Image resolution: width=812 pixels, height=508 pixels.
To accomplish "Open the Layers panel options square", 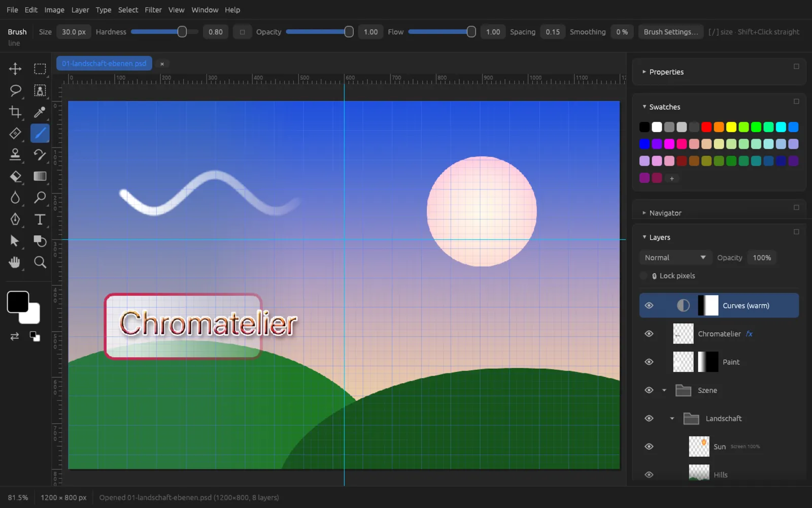I will coord(796,232).
